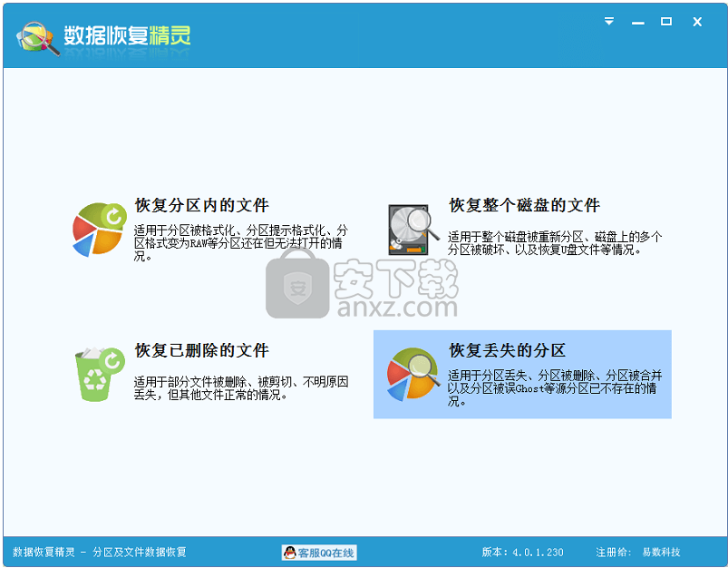Viewport: 728px width, 568px height.
Task: Click description starting 适用于整个磁盘被重新分区
Action: click(x=555, y=243)
